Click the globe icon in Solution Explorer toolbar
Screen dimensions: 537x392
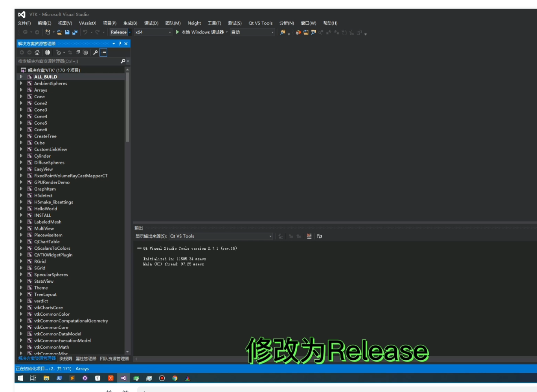pyautogui.click(x=47, y=52)
